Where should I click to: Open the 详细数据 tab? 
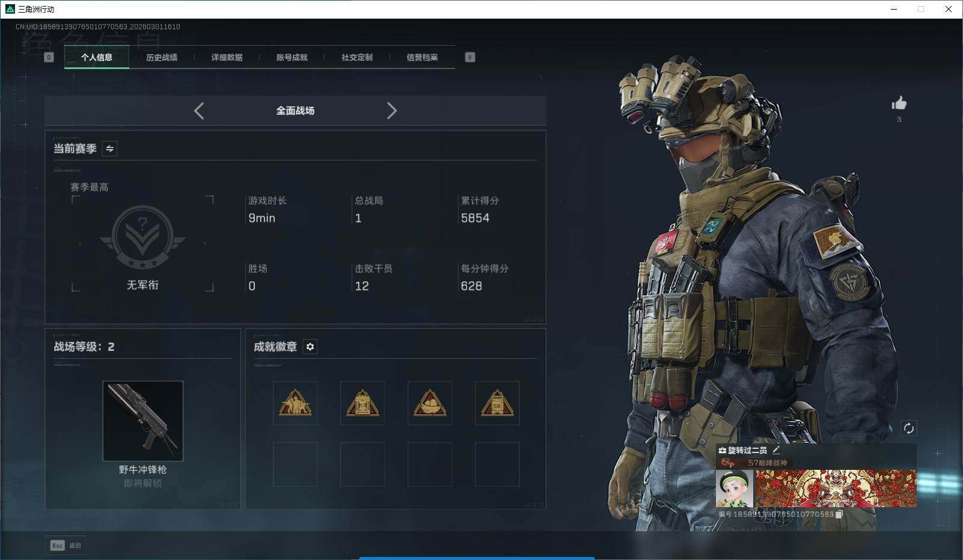tap(227, 57)
